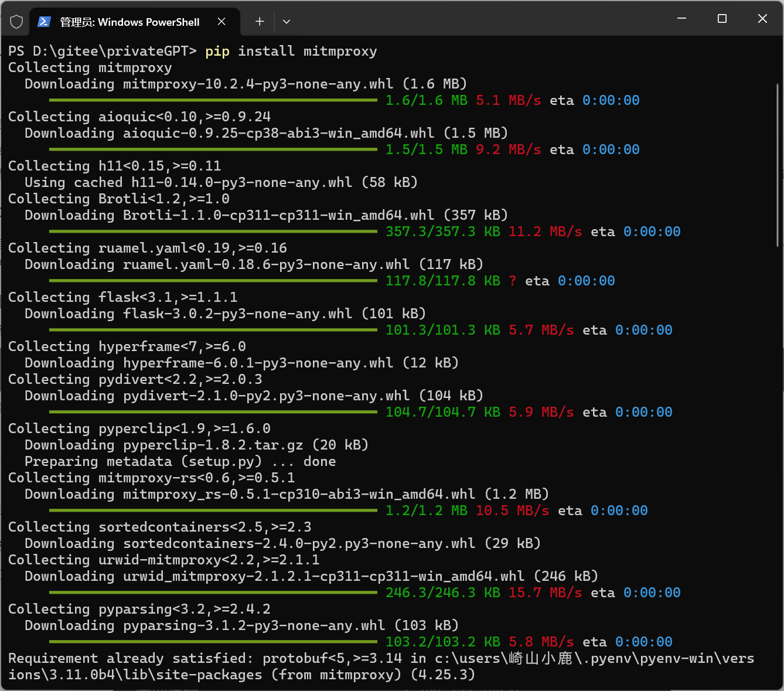Click 'Collecting ruamel.yaml<0.19,>=0.16' line
The image size is (784, 691).
point(148,249)
